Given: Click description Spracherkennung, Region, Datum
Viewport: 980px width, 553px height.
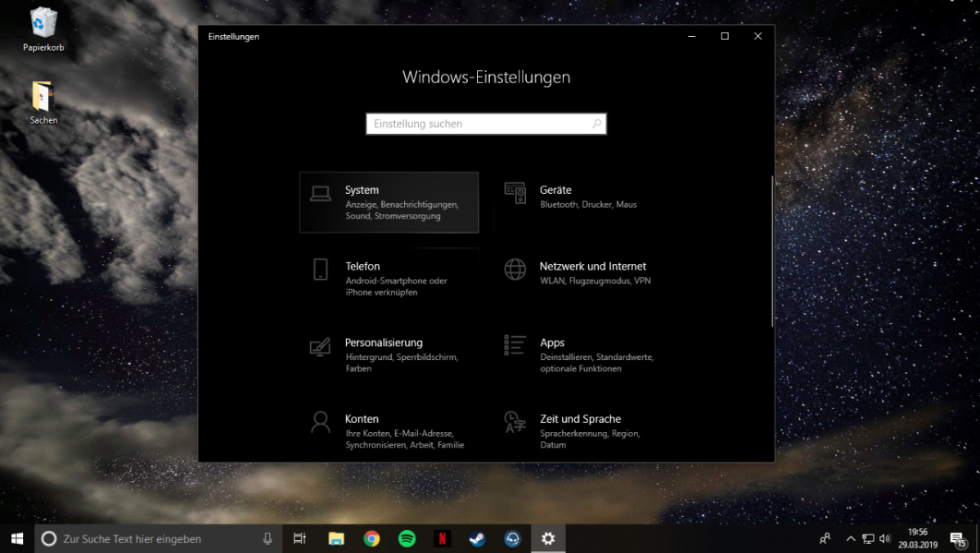Looking at the screenshot, I should (590, 438).
